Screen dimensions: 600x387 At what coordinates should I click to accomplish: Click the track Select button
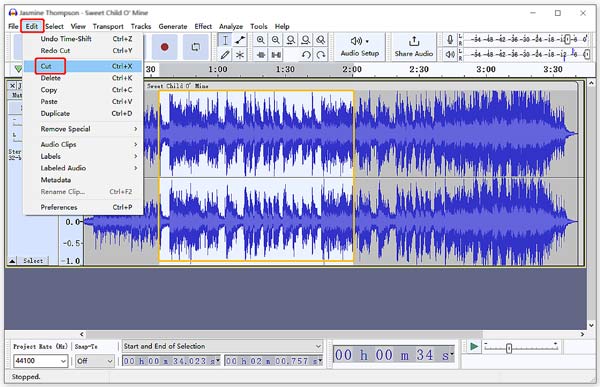coord(33,261)
